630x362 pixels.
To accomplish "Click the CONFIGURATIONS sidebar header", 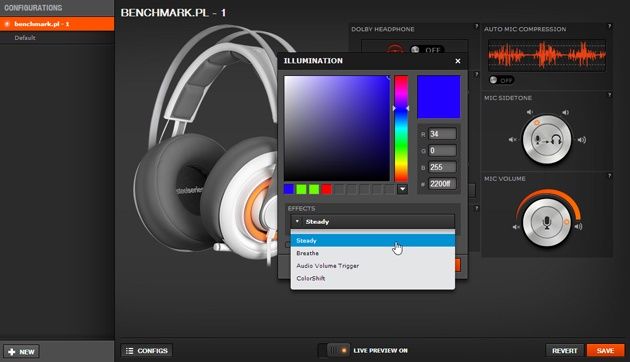I will point(33,8).
